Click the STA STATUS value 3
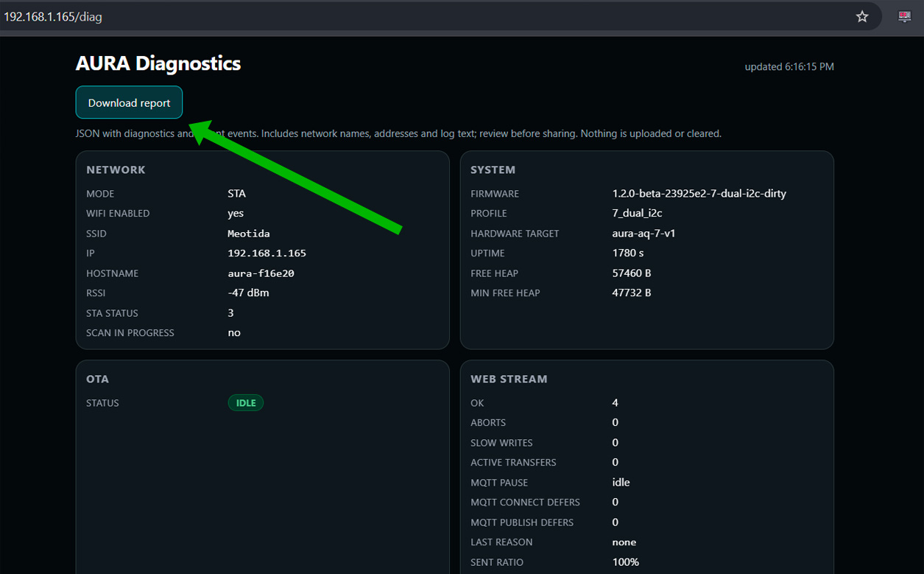924x574 pixels. point(230,312)
